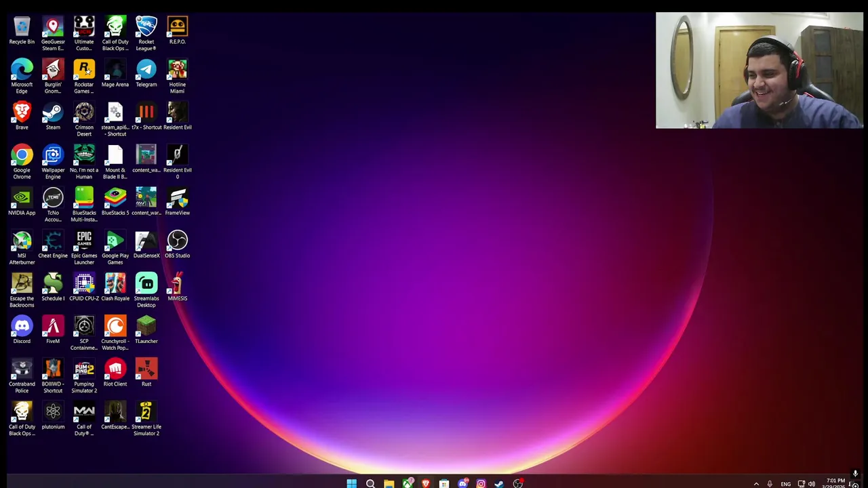The width and height of the screenshot is (868, 488).
Task: Open Microsoft Store from taskbar
Action: 443,483
